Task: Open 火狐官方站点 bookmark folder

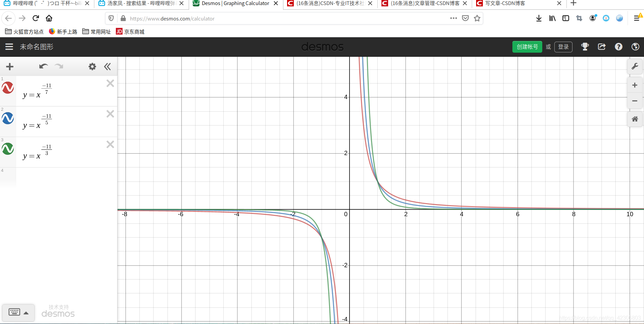Action: pos(24,32)
